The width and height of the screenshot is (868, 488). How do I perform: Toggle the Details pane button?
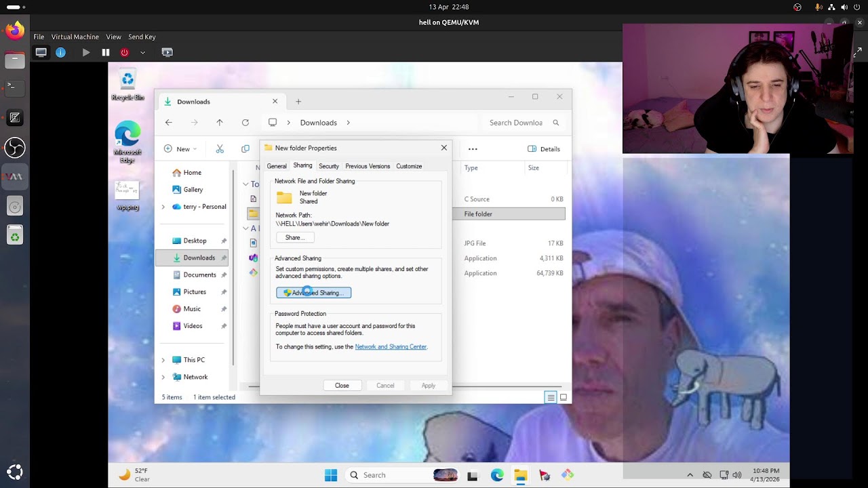point(545,149)
